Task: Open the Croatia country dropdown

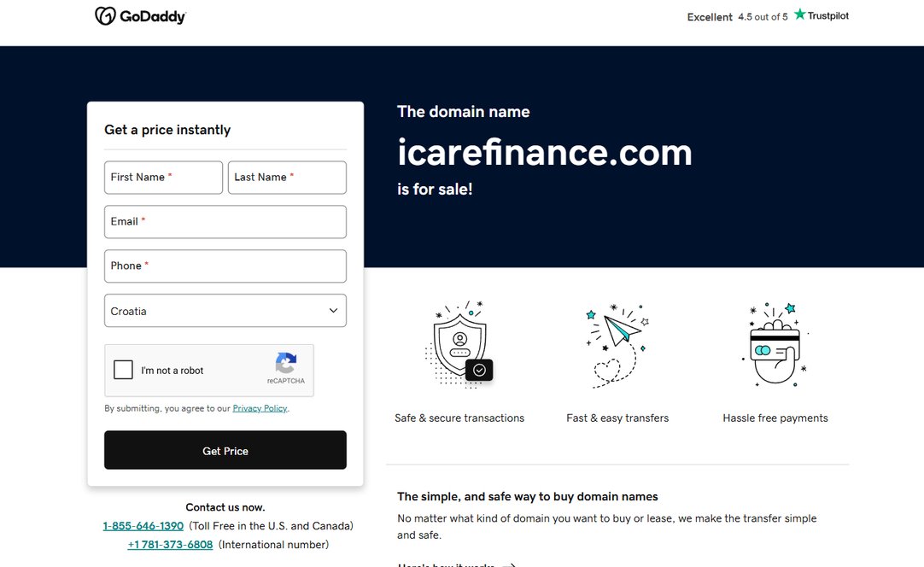Action: (x=225, y=311)
